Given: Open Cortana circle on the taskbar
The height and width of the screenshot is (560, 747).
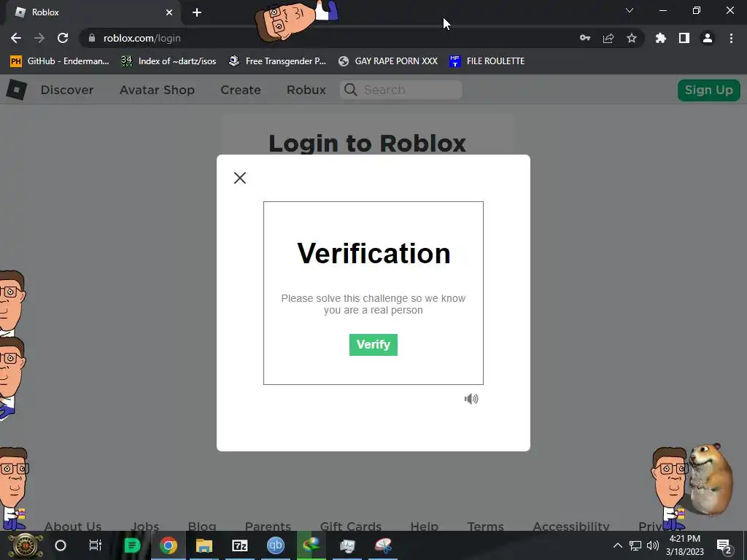Looking at the screenshot, I should (x=61, y=545).
